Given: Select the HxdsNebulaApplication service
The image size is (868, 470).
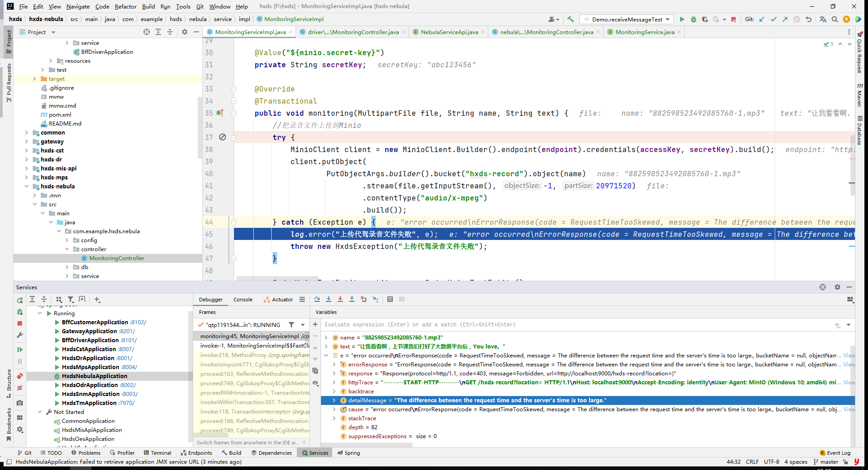Looking at the screenshot, I should [94, 376].
